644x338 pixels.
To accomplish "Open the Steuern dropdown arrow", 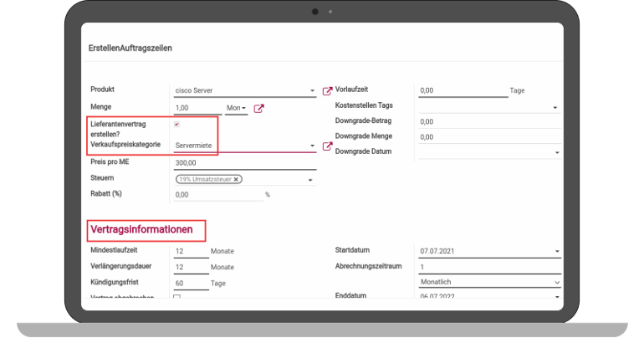I will (x=310, y=180).
